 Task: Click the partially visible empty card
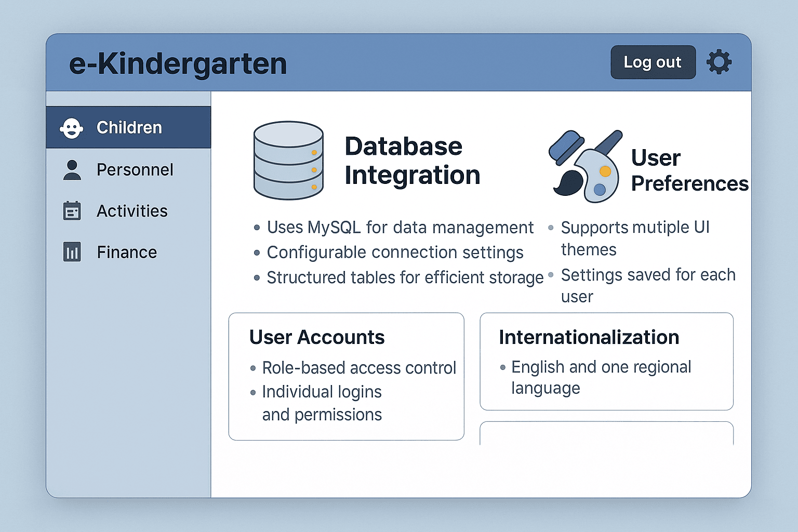tap(606, 433)
